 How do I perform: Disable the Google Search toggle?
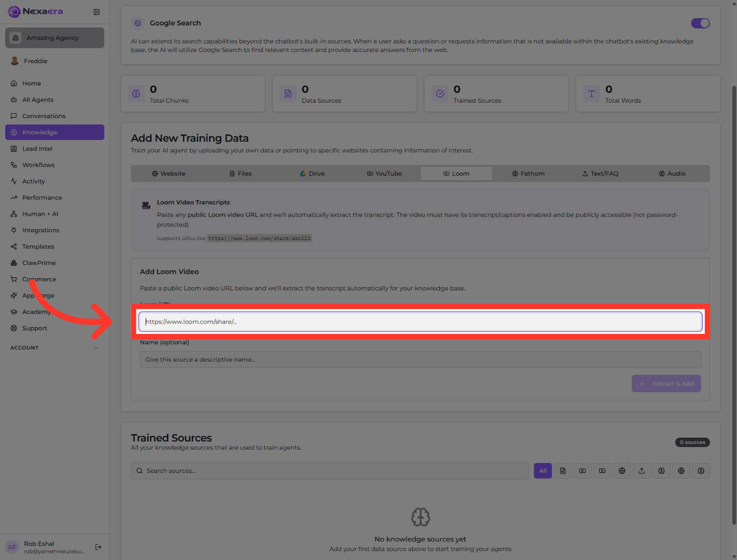click(700, 23)
